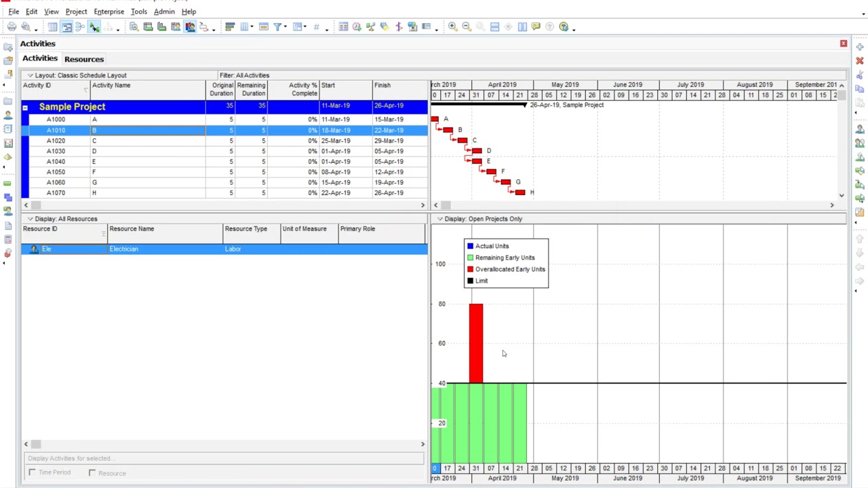Open the Help globe icon

564,27
